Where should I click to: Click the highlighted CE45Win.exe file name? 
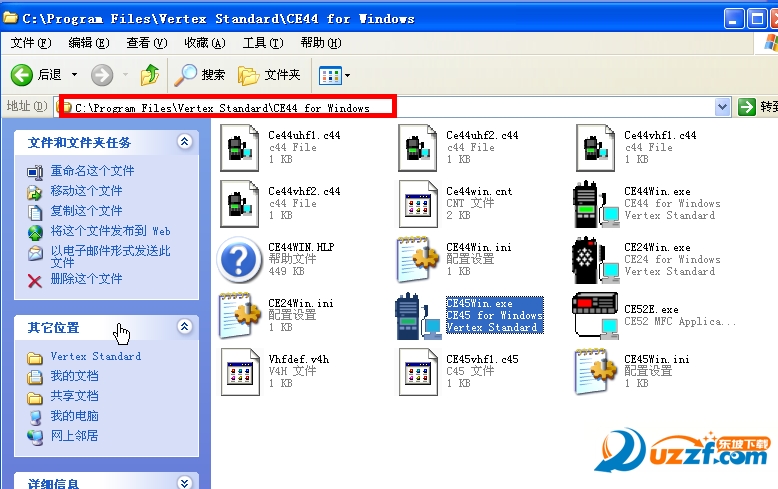tap(479, 303)
